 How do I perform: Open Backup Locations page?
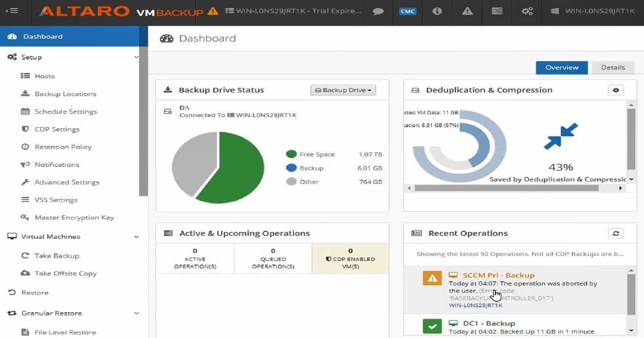click(65, 94)
